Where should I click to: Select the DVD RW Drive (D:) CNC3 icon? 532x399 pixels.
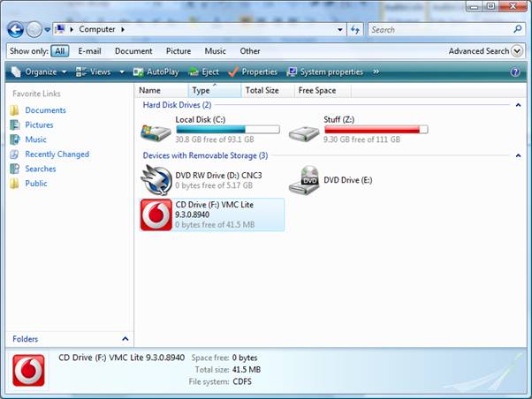(x=156, y=180)
